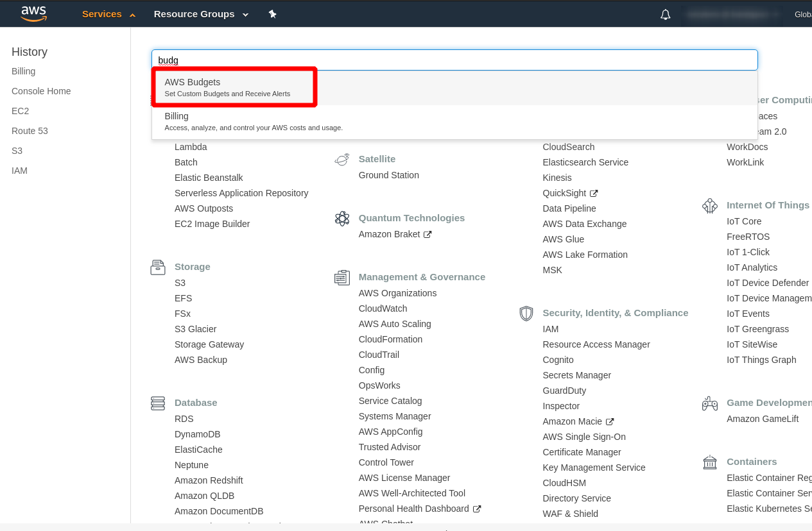
Task: Open Resource Access Manager
Action: coord(596,344)
